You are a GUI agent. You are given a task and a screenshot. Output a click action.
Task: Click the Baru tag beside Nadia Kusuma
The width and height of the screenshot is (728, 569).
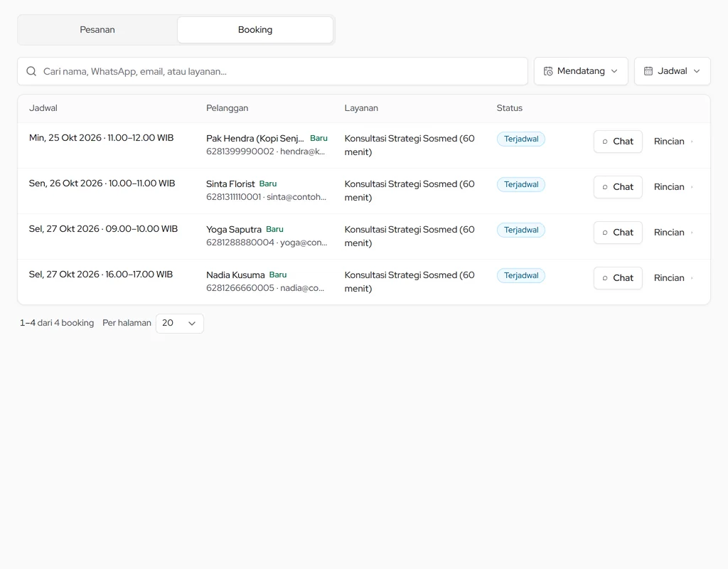pos(278,275)
